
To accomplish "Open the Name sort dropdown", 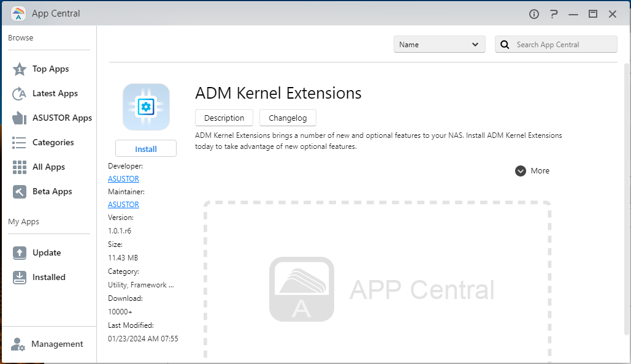I will coord(440,44).
